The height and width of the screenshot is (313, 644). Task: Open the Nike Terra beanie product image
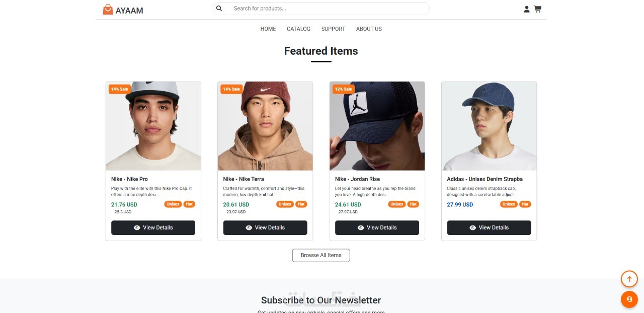265,126
